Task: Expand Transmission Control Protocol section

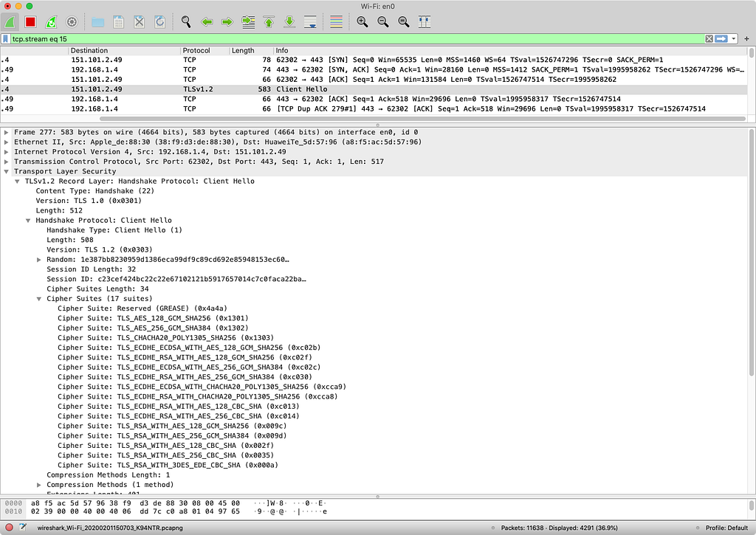Action: pos(6,162)
